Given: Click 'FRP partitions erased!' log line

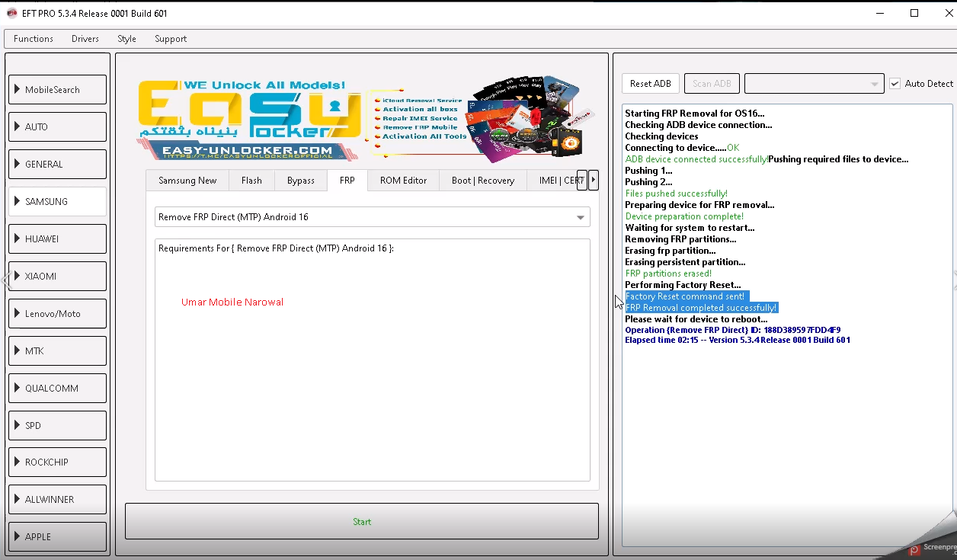Looking at the screenshot, I should tap(668, 274).
